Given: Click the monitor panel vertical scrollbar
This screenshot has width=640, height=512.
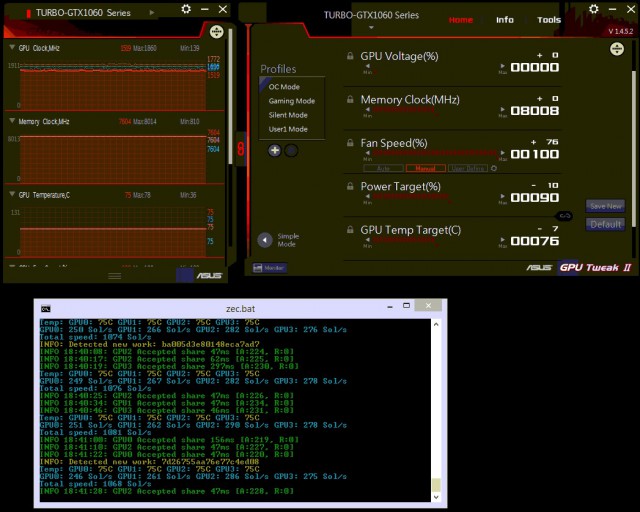Looking at the screenshot, I should pos(230,96).
